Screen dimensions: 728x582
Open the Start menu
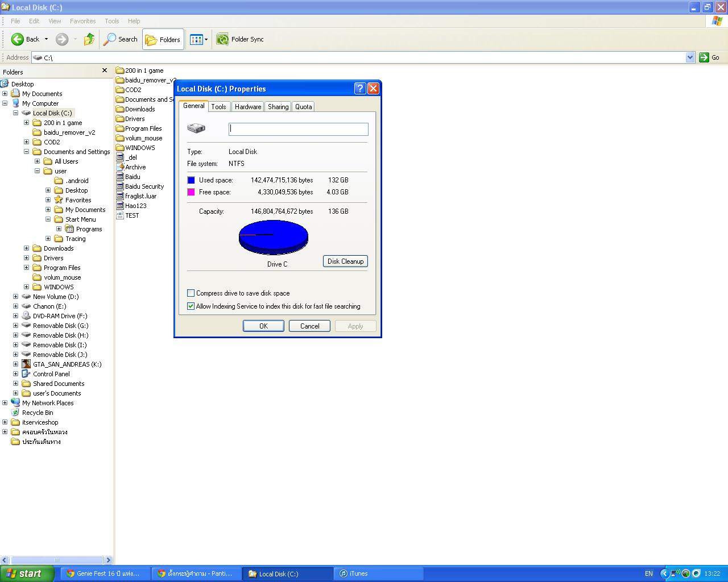click(26, 573)
